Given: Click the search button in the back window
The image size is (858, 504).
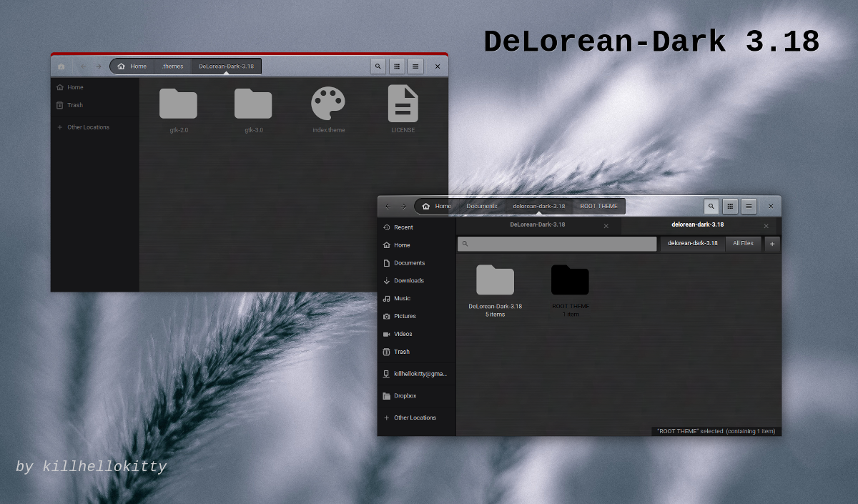Looking at the screenshot, I should coord(378,66).
